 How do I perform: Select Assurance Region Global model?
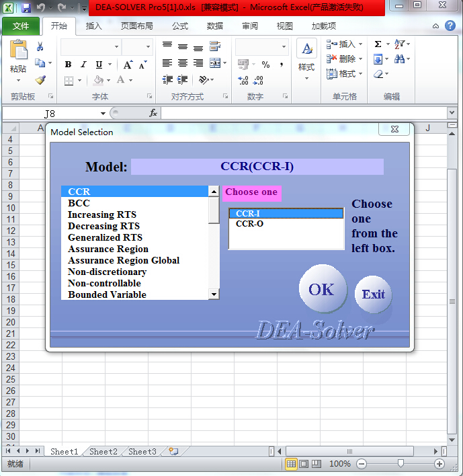tap(135, 260)
